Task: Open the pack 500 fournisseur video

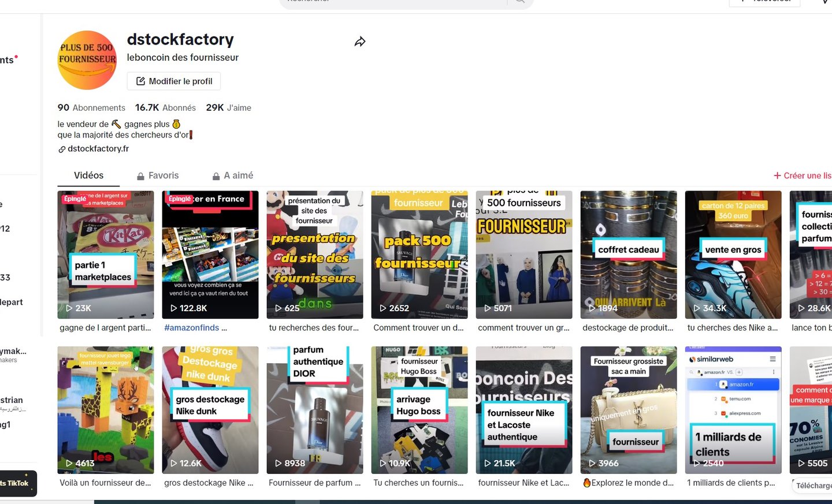Action: (x=419, y=255)
